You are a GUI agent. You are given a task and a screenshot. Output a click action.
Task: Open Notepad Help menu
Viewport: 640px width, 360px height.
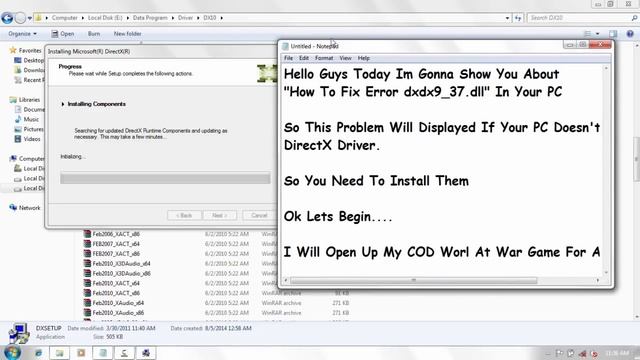(x=364, y=58)
